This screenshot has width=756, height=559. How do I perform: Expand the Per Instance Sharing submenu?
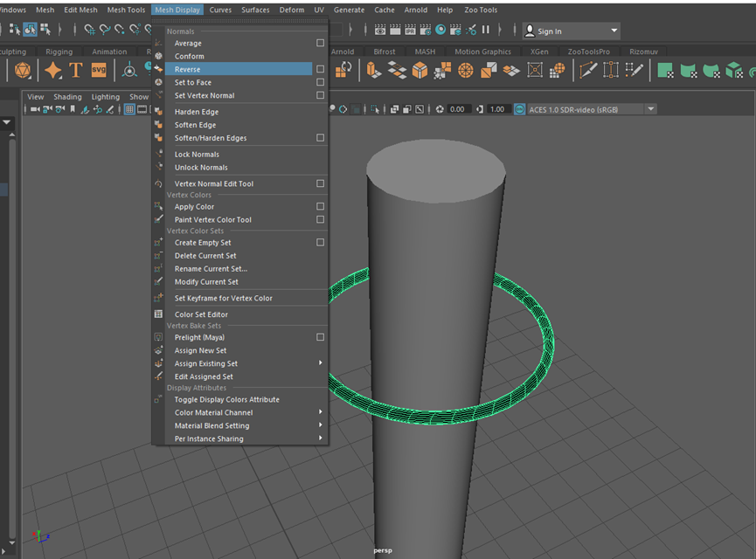point(320,438)
